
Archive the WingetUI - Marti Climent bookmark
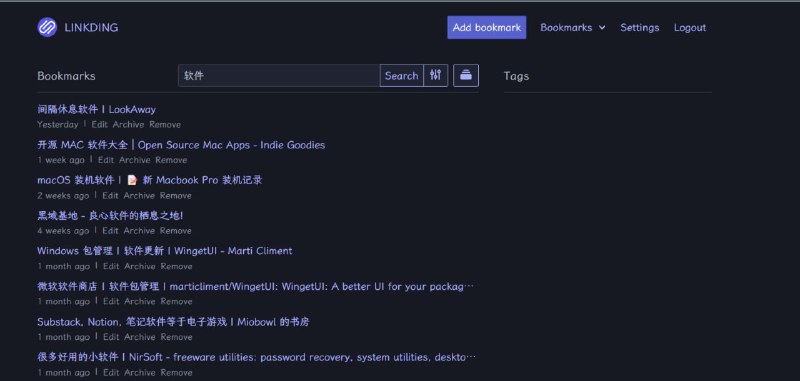140,266
